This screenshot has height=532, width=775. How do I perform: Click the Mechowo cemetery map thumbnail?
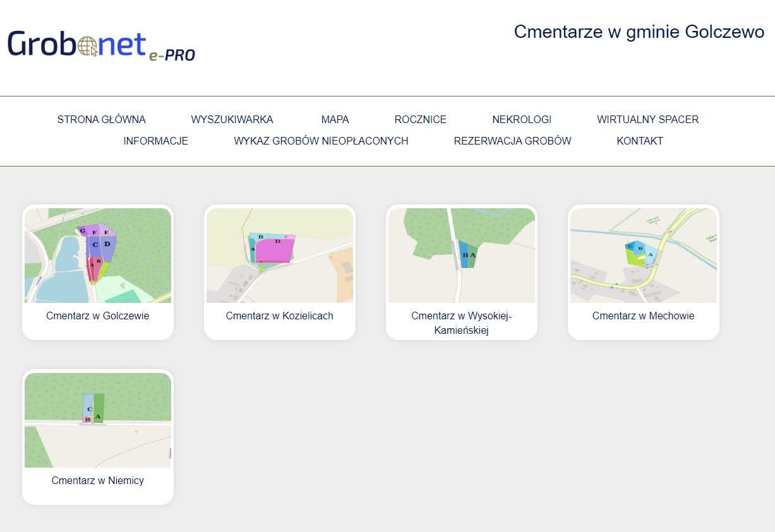[x=644, y=256]
